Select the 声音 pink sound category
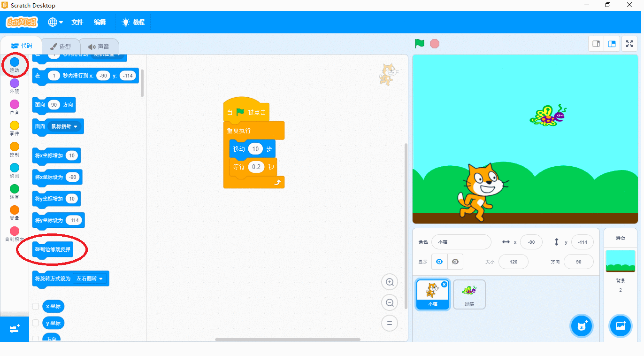Viewport: 644px width, 356px height. coord(15,108)
